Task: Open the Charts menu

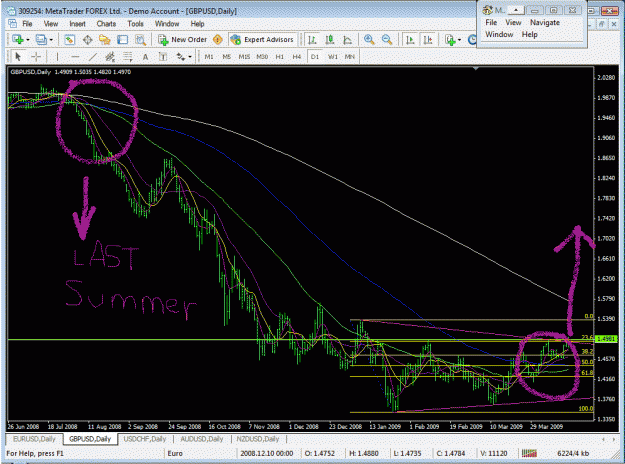Action: (x=106, y=24)
